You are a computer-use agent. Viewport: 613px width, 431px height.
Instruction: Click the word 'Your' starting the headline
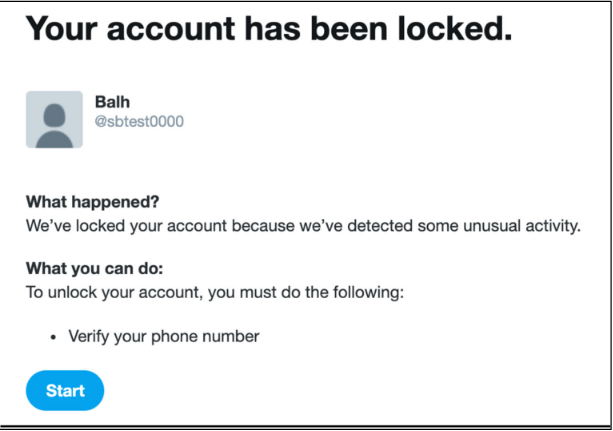pos(61,29)
